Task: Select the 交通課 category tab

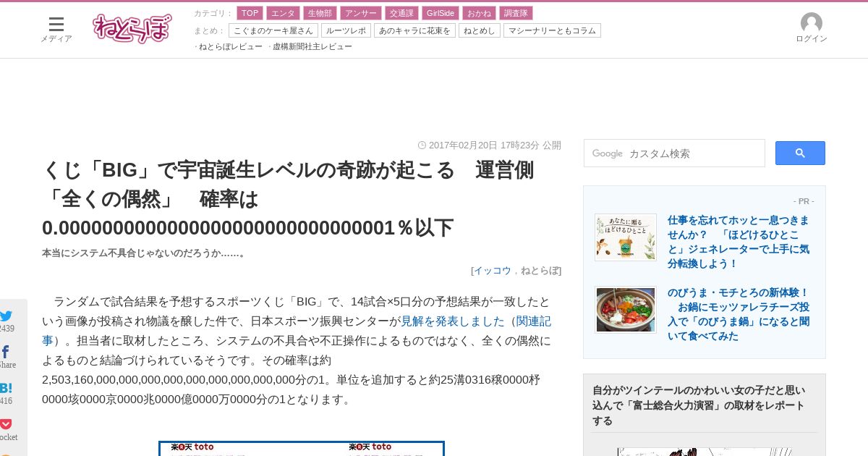Action: (401, 13)
